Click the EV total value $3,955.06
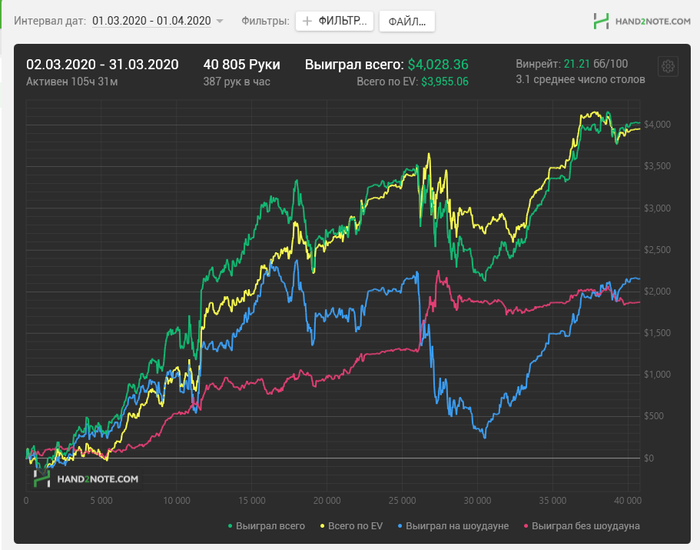This screenshot has width=700, height=550. click(445, 82)
